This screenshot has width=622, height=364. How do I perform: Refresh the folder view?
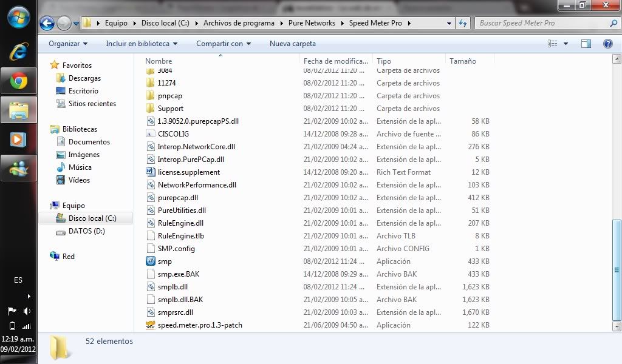coord(462,24)
